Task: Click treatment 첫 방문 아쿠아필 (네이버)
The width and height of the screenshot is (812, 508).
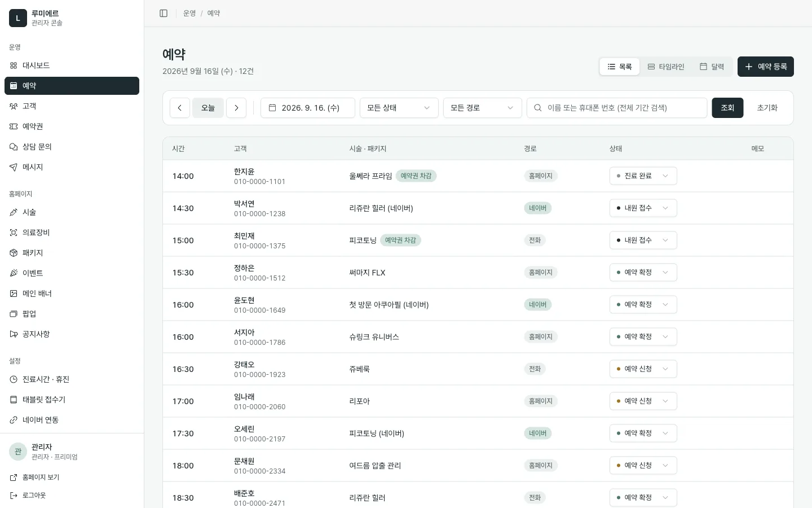Action: pos(389,305)
